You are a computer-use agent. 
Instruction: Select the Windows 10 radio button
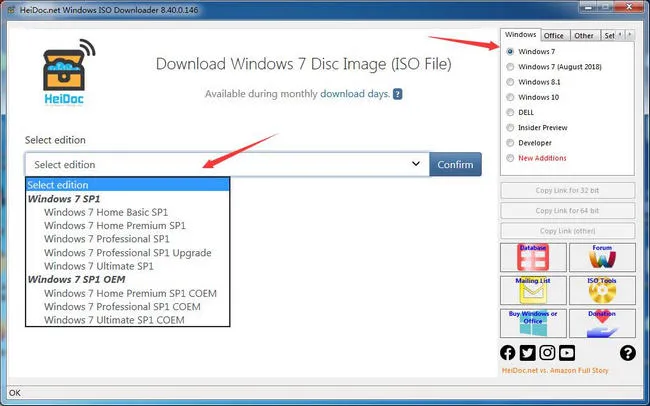pyautogui.click(x=510, y=97)
